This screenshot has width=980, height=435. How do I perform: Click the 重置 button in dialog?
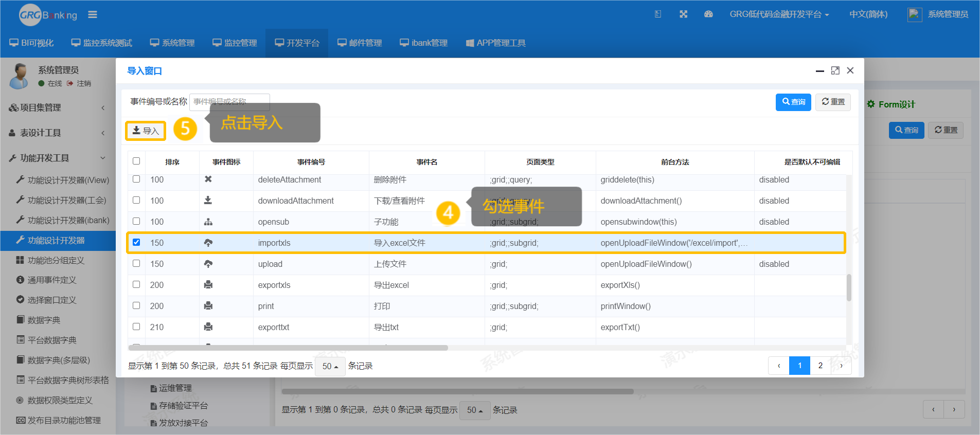pyautogui.click(x=833, y=102)
